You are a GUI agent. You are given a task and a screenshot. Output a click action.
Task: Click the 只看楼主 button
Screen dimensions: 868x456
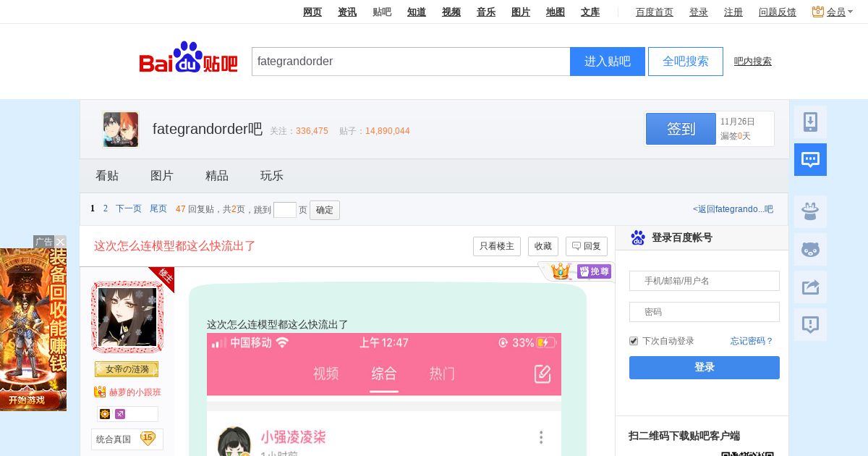(497, 246)
